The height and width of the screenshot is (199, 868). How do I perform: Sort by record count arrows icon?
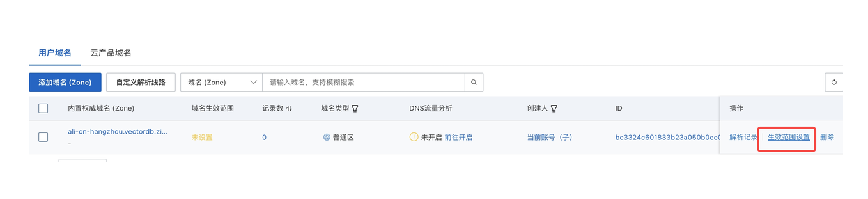click(x=289, y=108)
